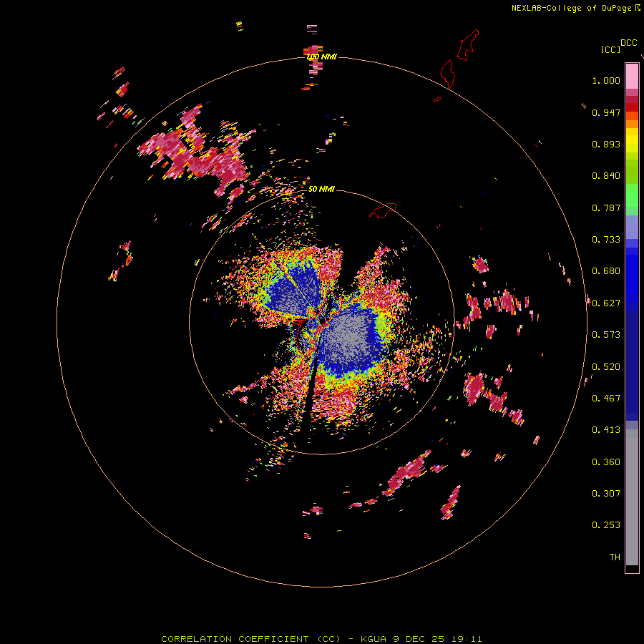Click the NEXLAB-College of DuPage watermark text
The image size is (644, 644).
coord(571,8)
